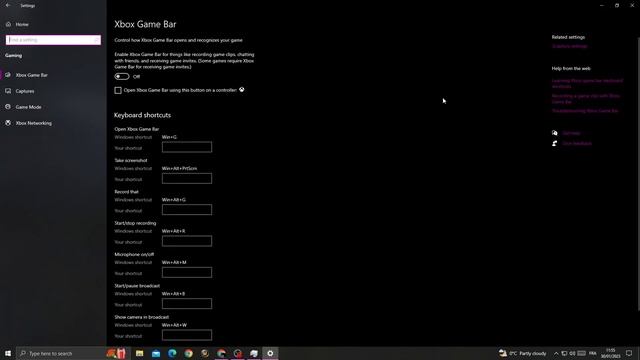Click the taskbar clock and date

tap(611, 353)
